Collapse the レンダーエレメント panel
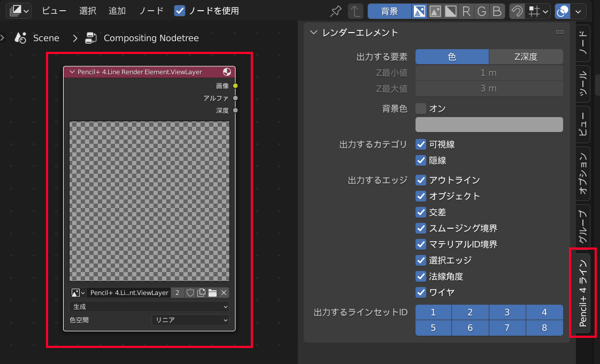This screenshot has height=364, width=600. tap(314, 33)
